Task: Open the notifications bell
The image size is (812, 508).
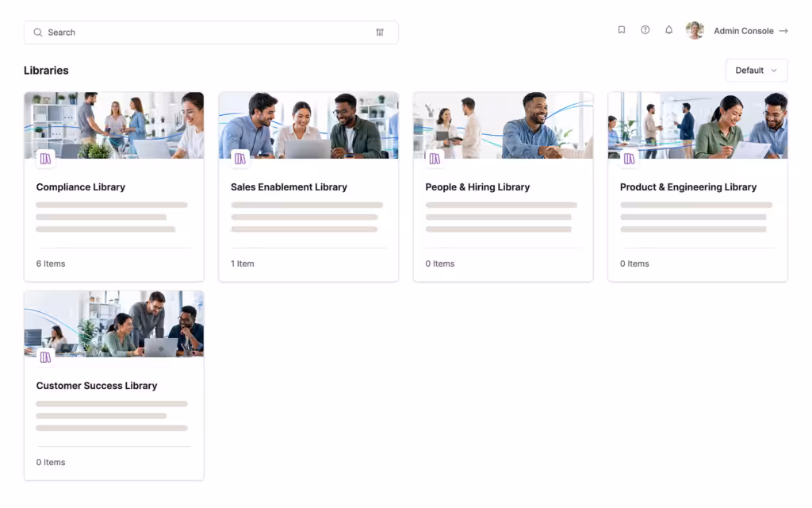Action: coord(668,30)
